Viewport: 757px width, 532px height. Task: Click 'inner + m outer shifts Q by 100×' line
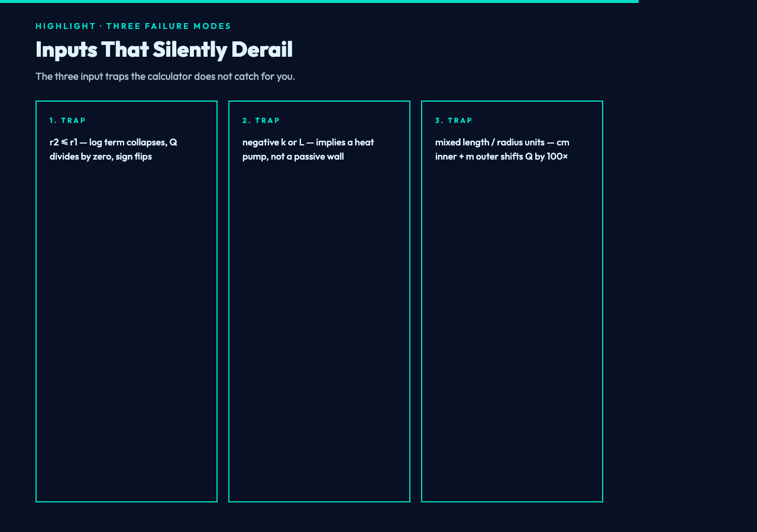[x=502, y=157]
